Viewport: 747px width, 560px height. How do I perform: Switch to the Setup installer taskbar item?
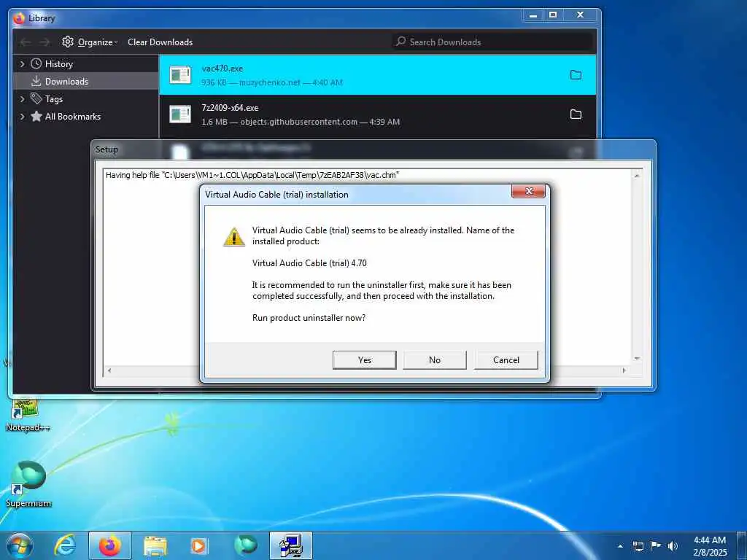point(291,545)
